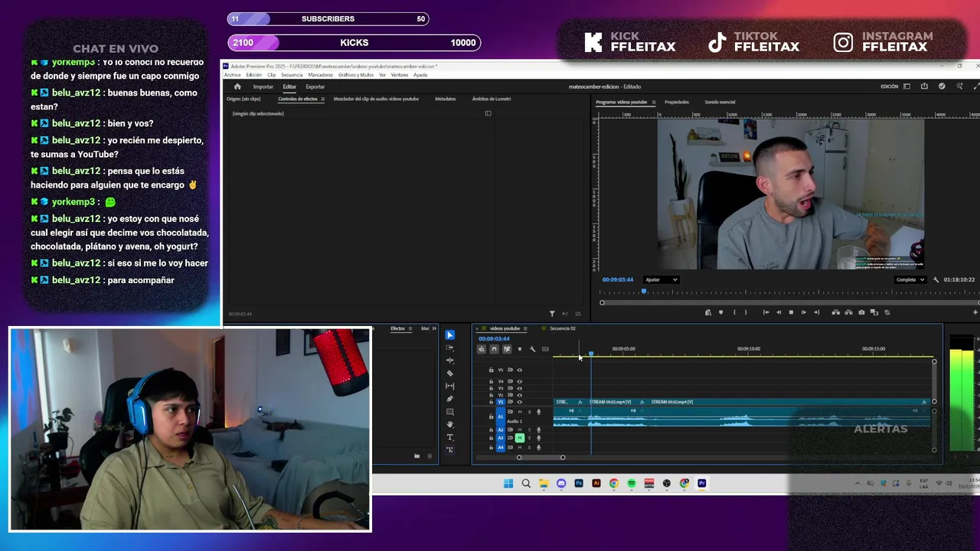Open the Programa panel hamburger menu
Viewport: 980px width, 551px height.
pos(653,103)
